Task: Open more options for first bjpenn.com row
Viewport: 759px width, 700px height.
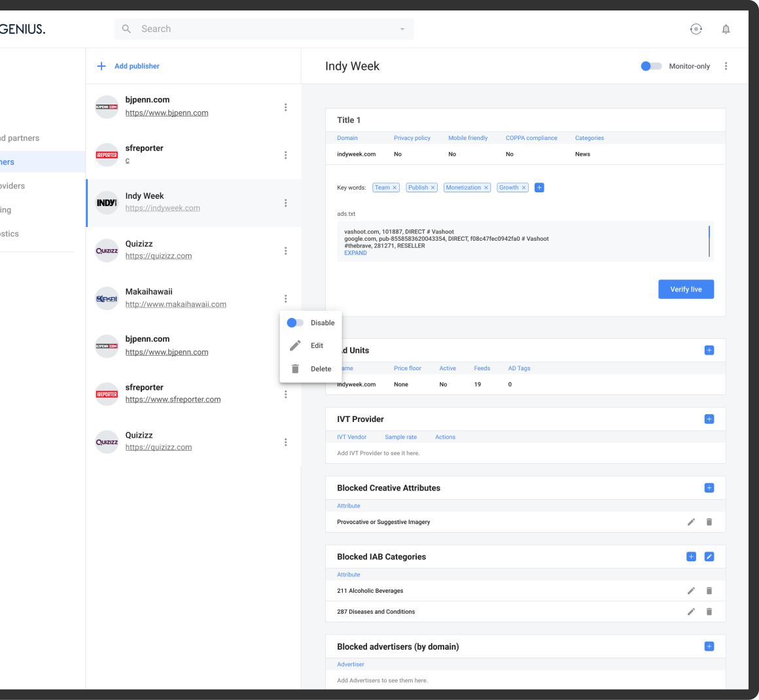Action: coord(285,107)
